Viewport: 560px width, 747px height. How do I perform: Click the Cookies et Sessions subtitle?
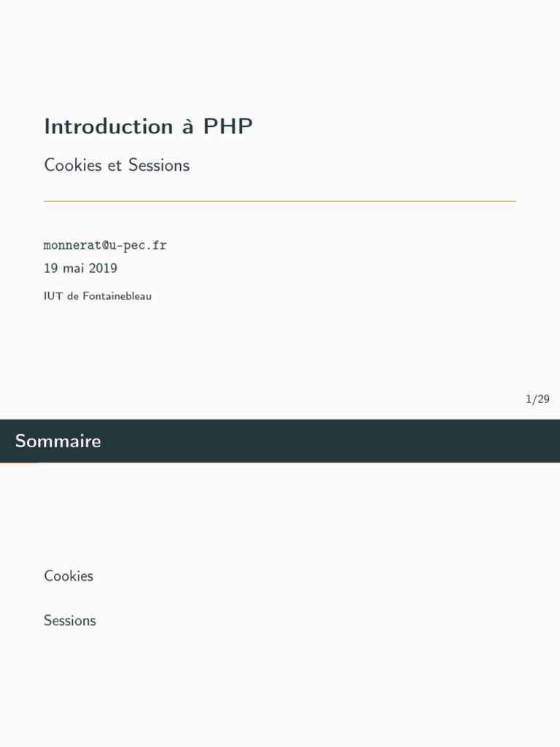tap(117, 166)
